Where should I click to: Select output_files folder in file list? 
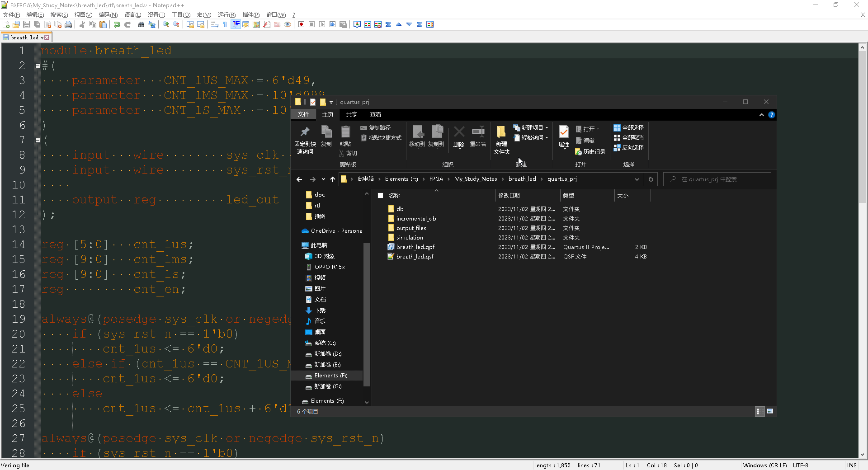(411, 228)
